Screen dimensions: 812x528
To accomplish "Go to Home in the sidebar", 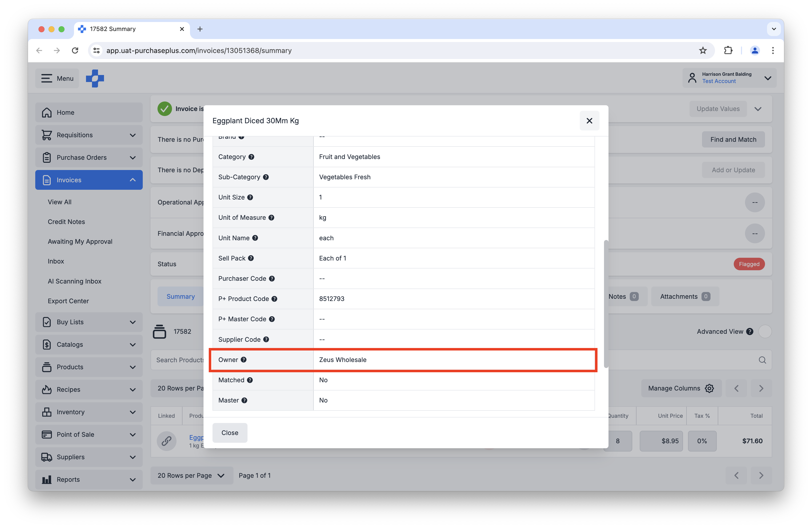I will tap(89, 112).
